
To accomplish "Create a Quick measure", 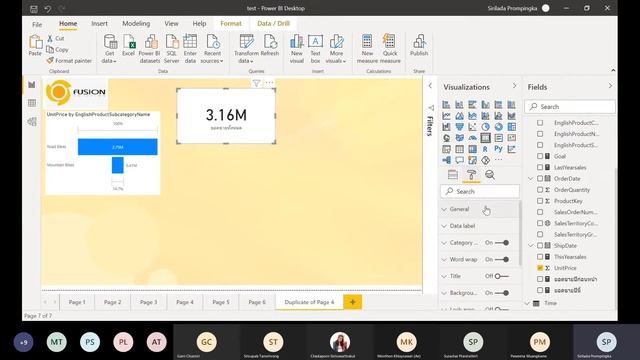I will tap(390, 49).
